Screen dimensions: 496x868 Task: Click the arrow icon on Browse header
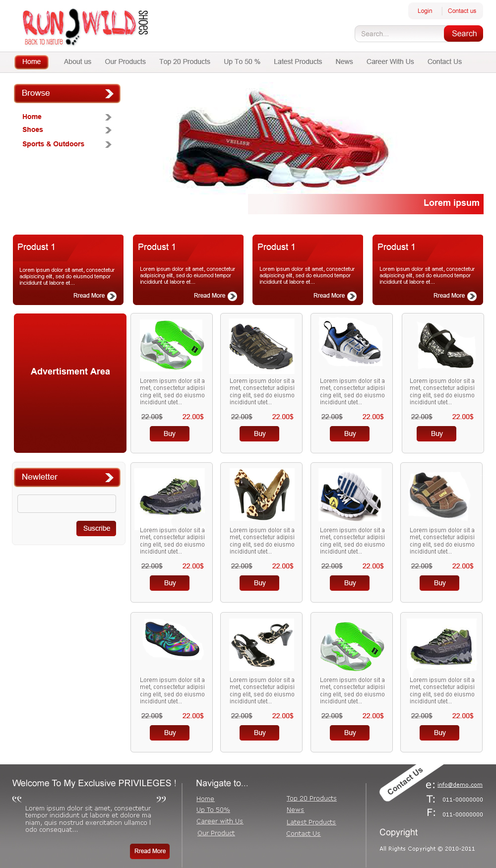click(x=109, y=94)
